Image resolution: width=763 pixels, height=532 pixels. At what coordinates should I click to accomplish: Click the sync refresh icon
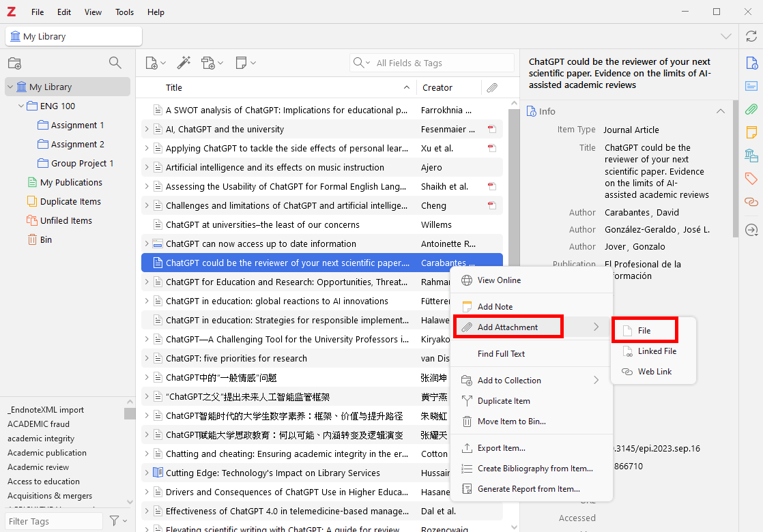pyautogui.click(x=751, y=36)
